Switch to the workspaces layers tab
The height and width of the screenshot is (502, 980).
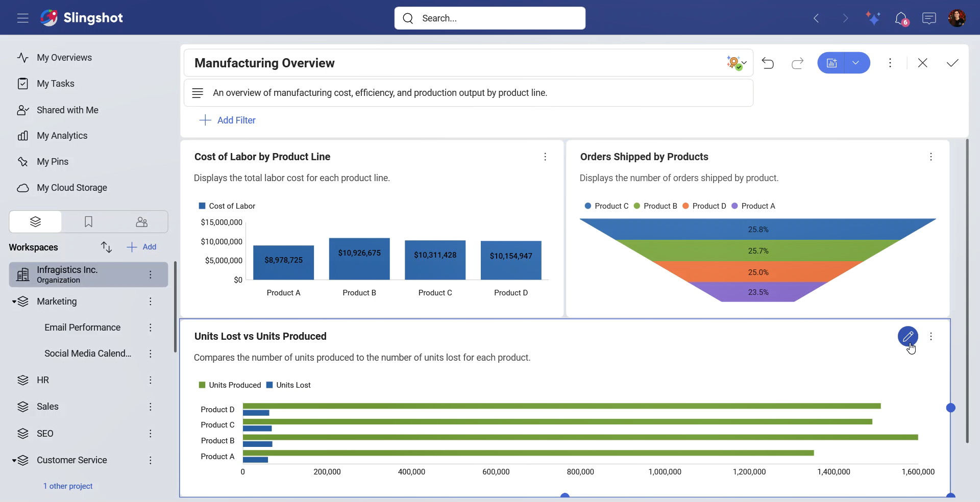point(35,222)
